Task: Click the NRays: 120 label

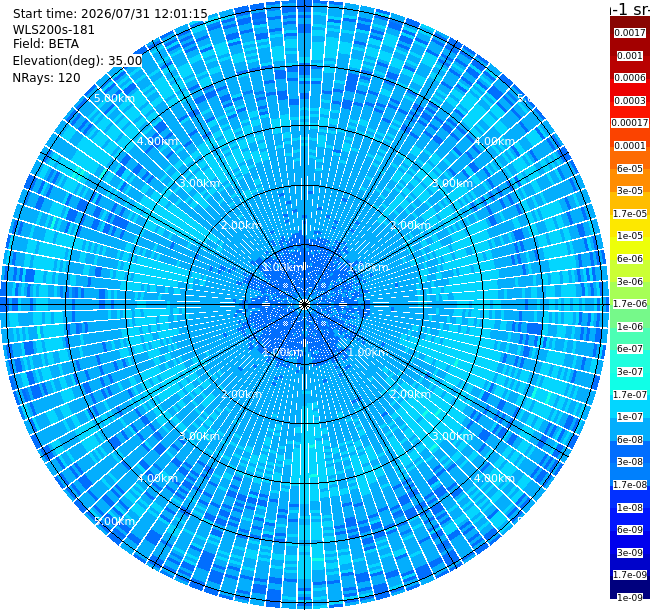Action: coord(46,77)
